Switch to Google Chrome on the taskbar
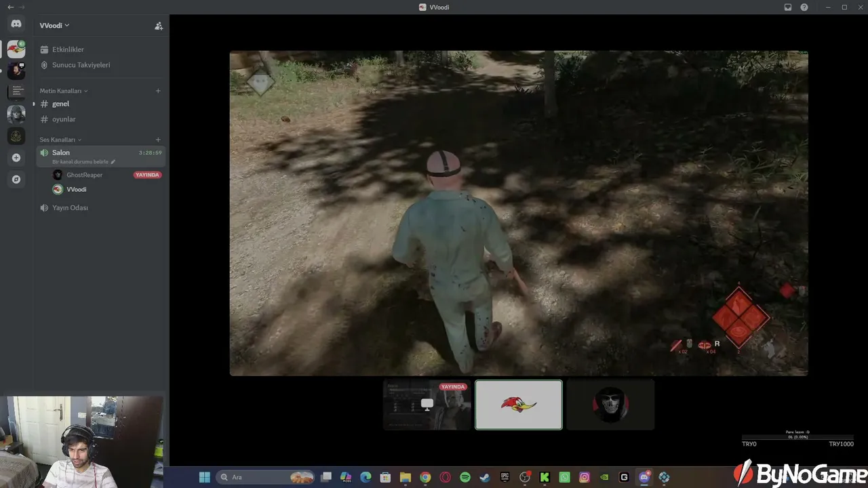Image resolution: width=868 pixels, height=488 pixels. 425,477
